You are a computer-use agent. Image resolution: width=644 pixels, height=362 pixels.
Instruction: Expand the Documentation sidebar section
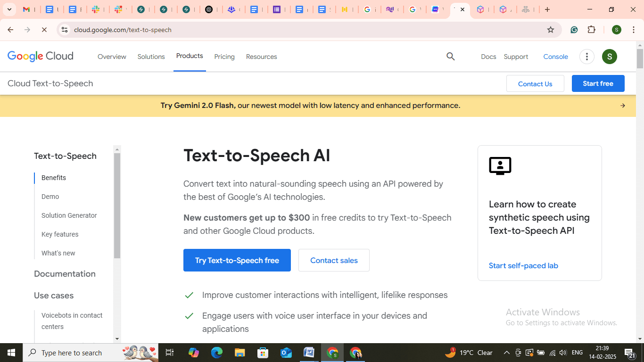tap(65, 274)
